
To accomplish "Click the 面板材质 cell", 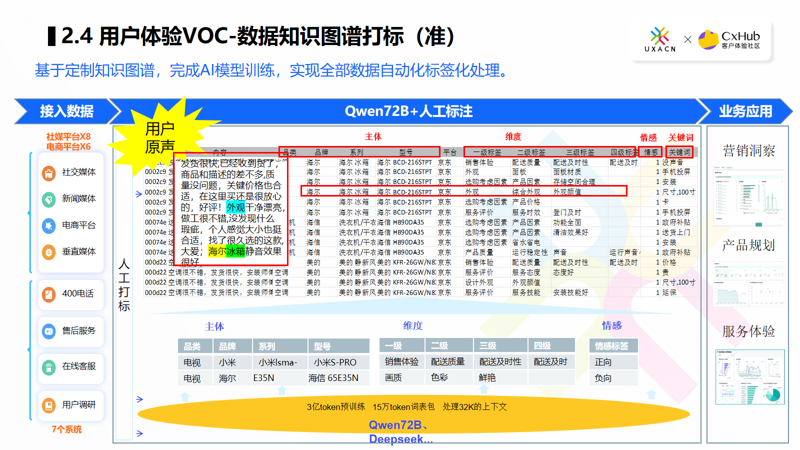I will click(x=567, y=172).
